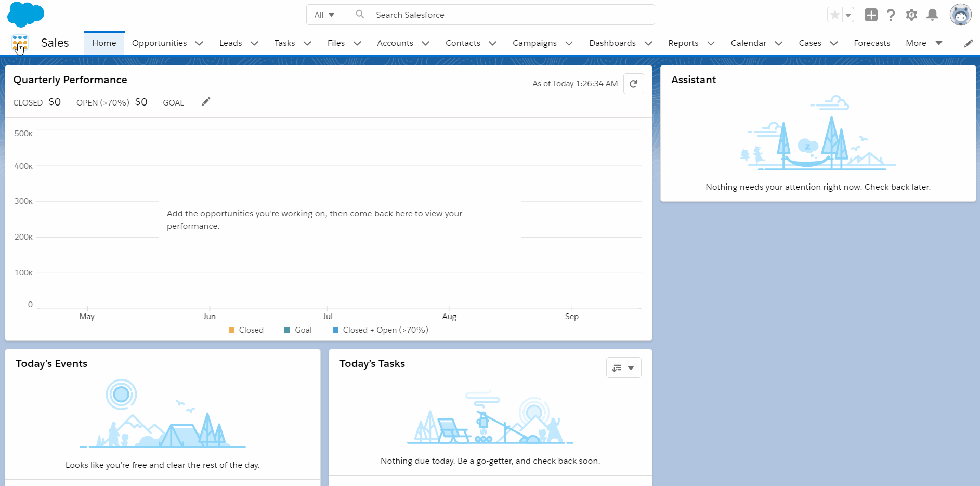
Task: Open the Notifications bell
Action: coord(932,15)
